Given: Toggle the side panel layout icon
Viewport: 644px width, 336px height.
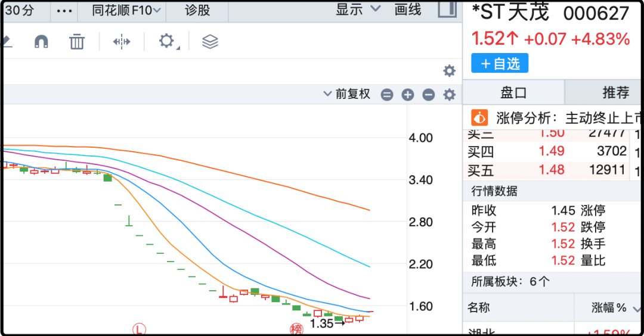Looking at the screenshot, I should 447,8.
